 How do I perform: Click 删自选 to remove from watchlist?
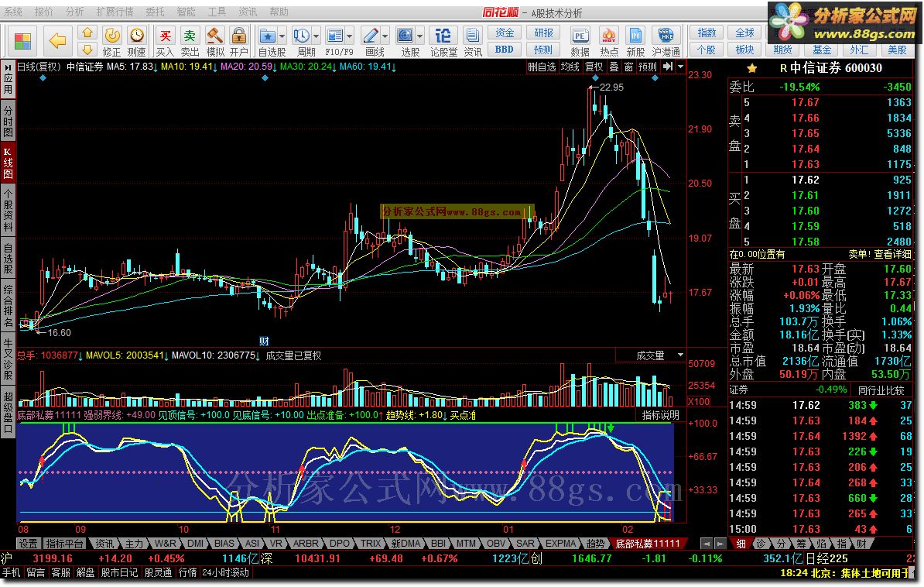pyautogui.click(x=542, y=67)
